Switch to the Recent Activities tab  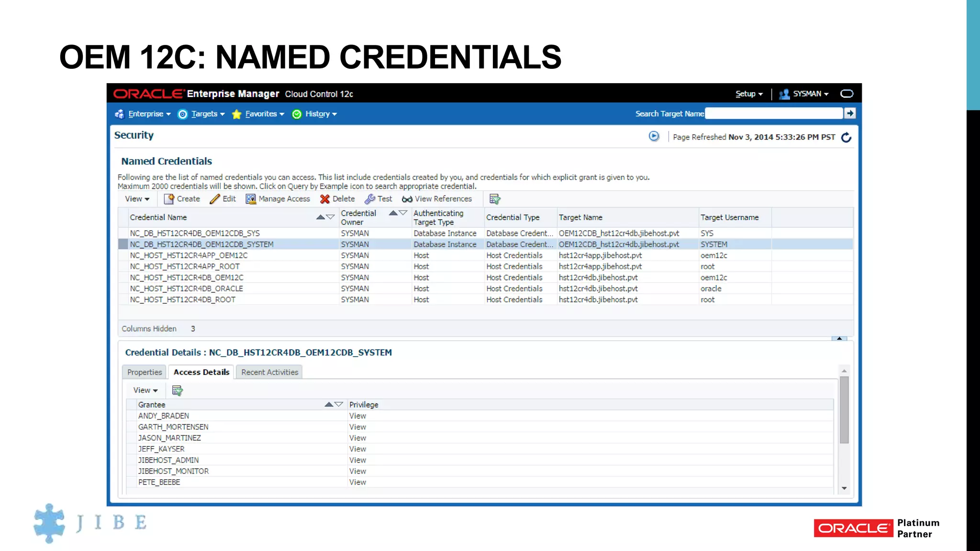pyautogui.click(x=269, y=372)
